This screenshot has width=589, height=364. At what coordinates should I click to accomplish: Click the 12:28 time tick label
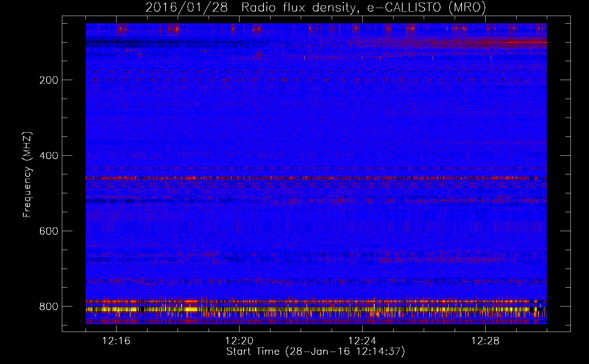click(485, 341)
